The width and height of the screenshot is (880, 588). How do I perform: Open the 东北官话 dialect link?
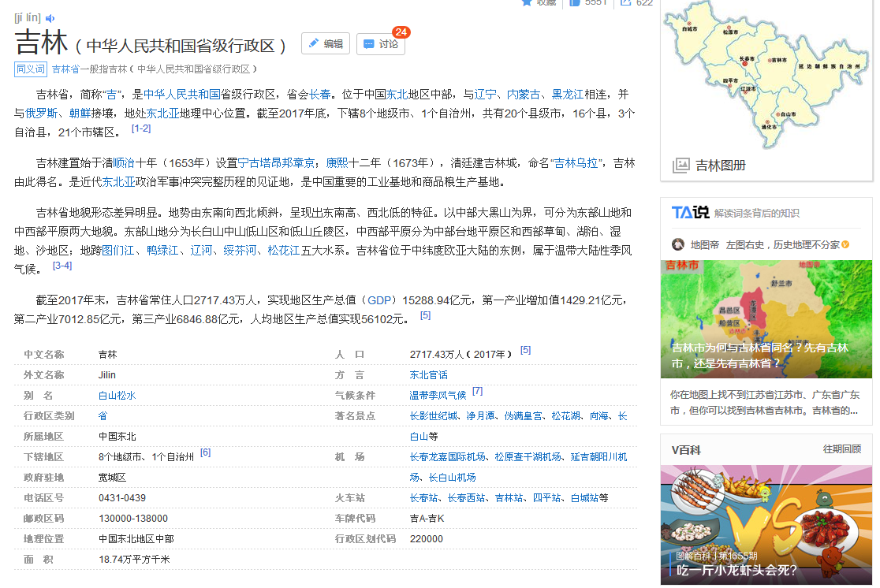(x=429, y=375)
